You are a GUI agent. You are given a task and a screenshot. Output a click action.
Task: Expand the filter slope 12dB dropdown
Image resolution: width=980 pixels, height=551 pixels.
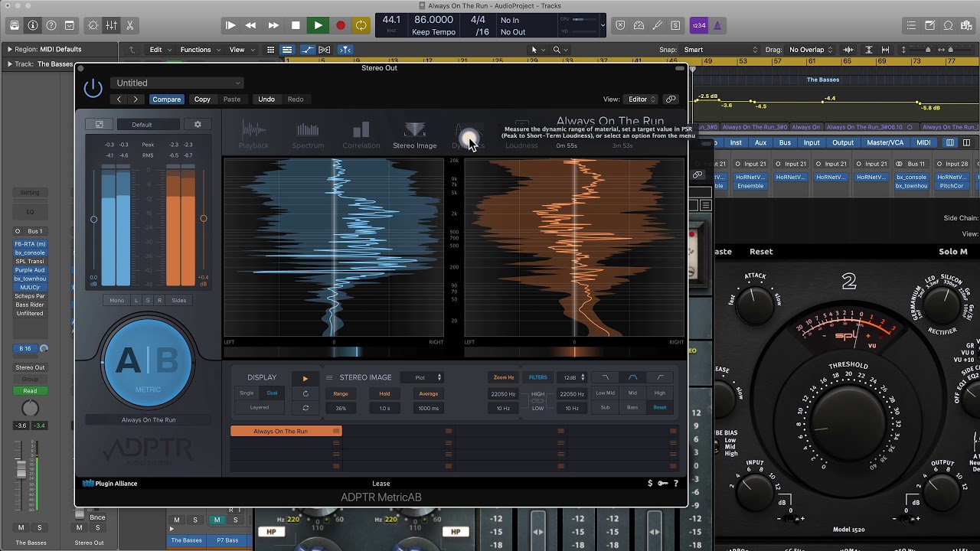(573, 377)
